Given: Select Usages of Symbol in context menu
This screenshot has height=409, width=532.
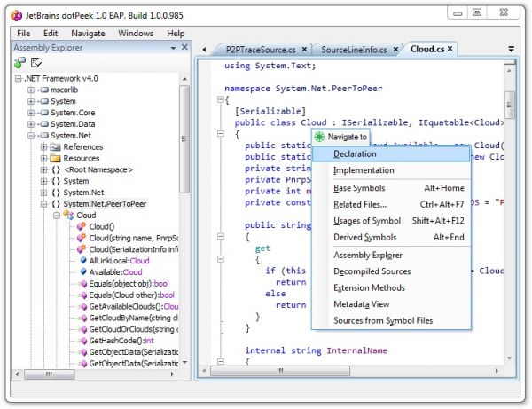Looking at the screenshot, I should pos(367,220).
